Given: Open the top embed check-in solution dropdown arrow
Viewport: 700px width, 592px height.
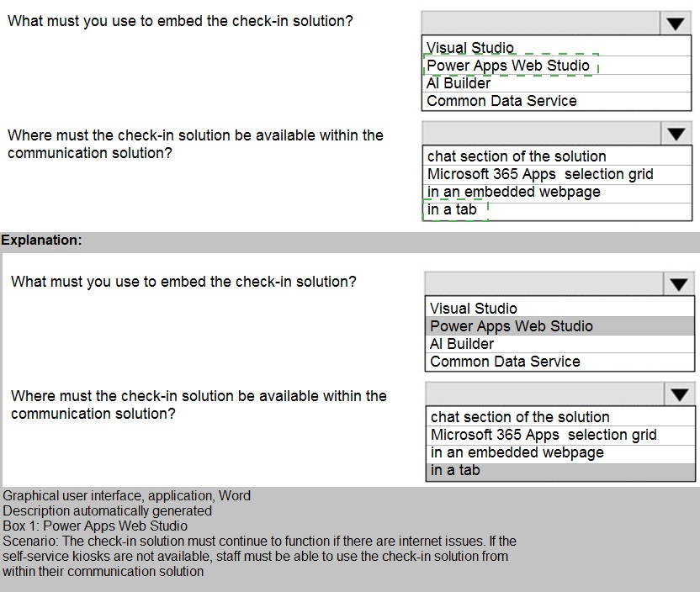Looking at the screenshot, I should pos(676,24).
